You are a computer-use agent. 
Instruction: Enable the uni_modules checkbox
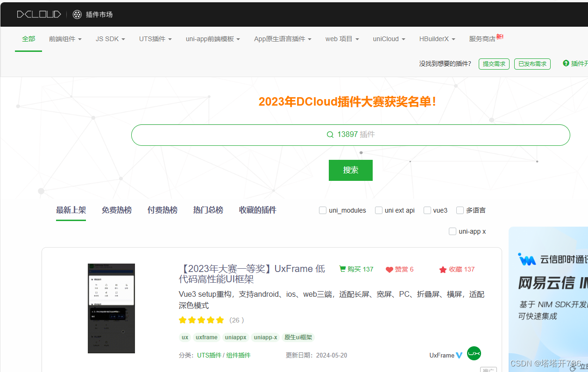323,210
